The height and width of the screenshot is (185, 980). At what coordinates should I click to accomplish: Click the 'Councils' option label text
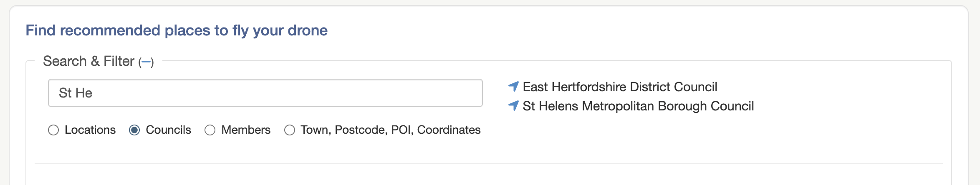(x=168, y=130)
